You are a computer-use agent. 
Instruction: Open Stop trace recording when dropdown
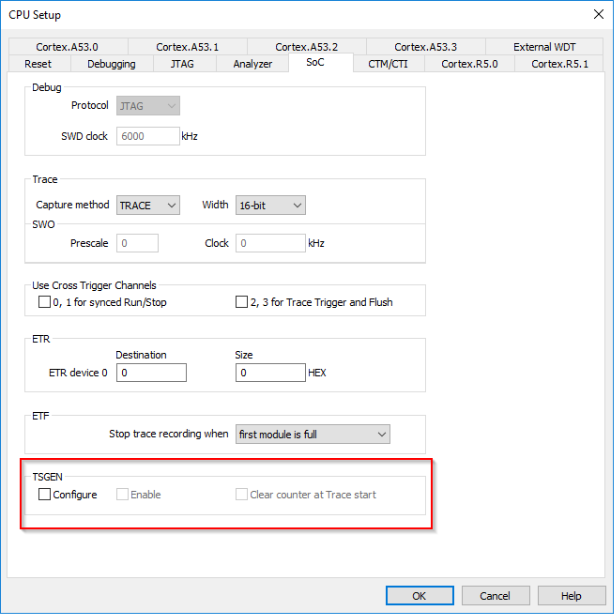312,434
